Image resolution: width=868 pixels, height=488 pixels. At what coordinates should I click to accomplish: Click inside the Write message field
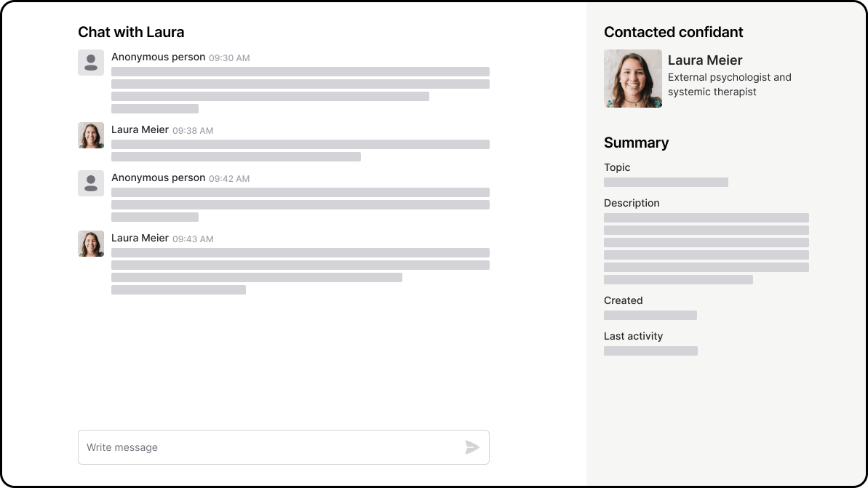point(218,447)
